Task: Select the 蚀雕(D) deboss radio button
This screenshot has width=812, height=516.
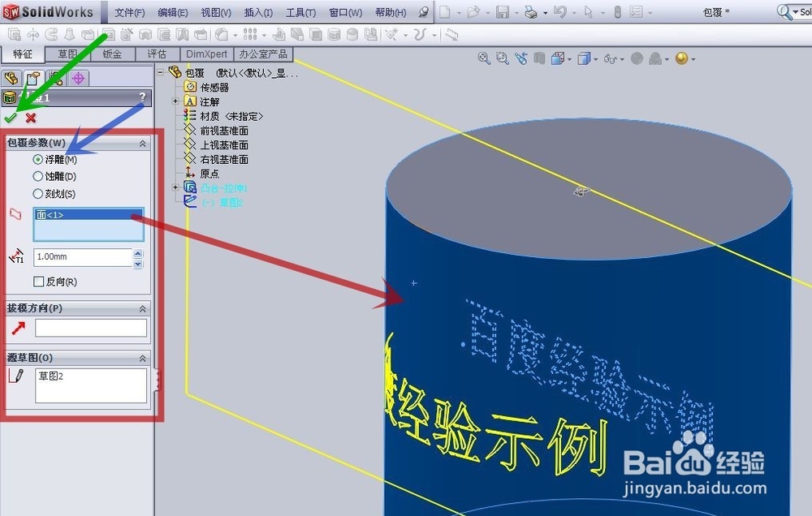Action: click(37, 177)
